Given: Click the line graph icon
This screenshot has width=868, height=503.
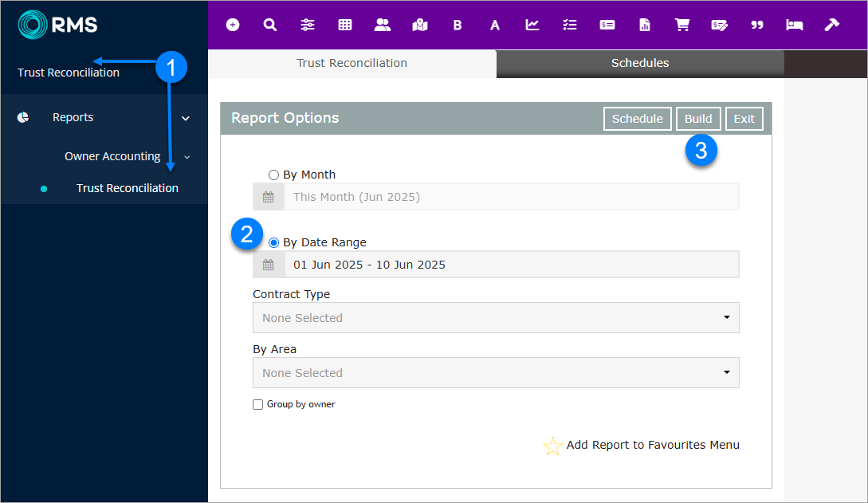Looking at the screenshot, I should 532,25.
